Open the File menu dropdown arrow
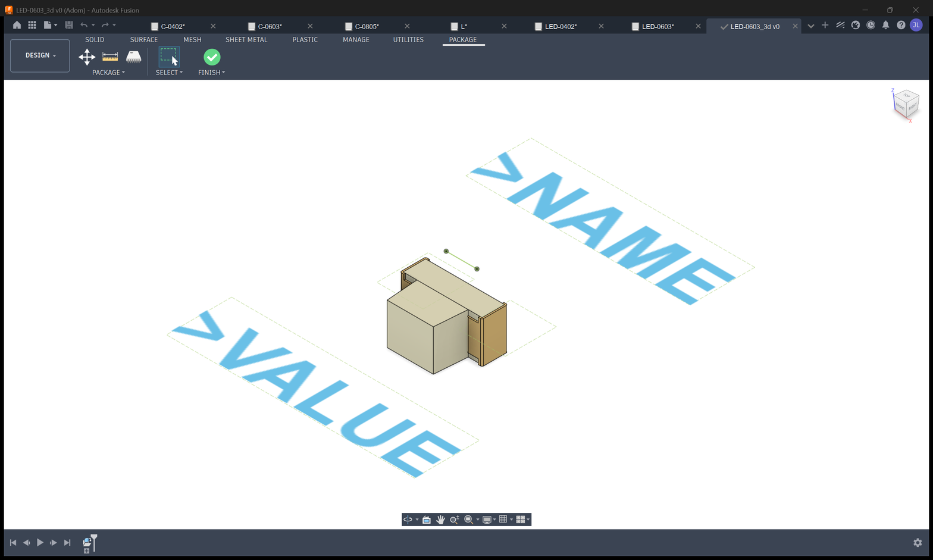 [x=56, y=26]
